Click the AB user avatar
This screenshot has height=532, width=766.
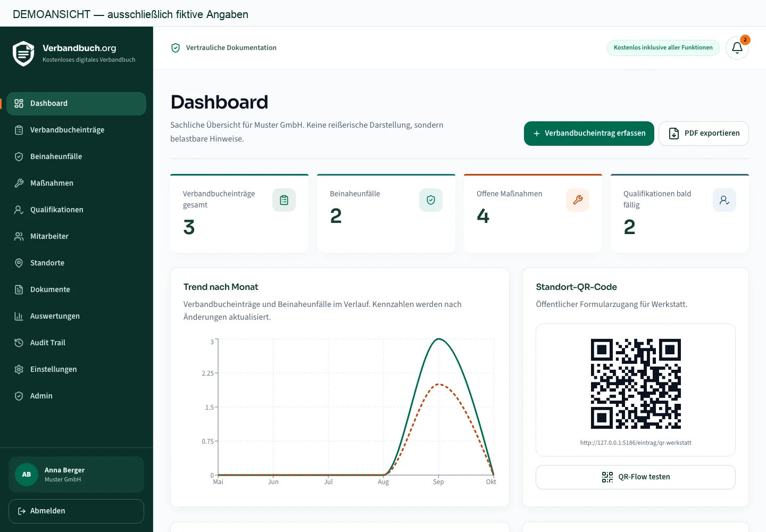27,475
